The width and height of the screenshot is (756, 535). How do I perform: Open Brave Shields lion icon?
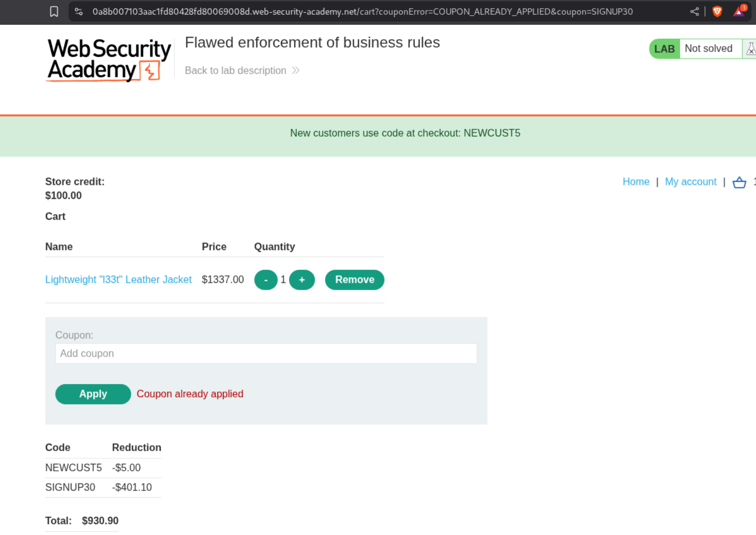[x=717, y=11]
